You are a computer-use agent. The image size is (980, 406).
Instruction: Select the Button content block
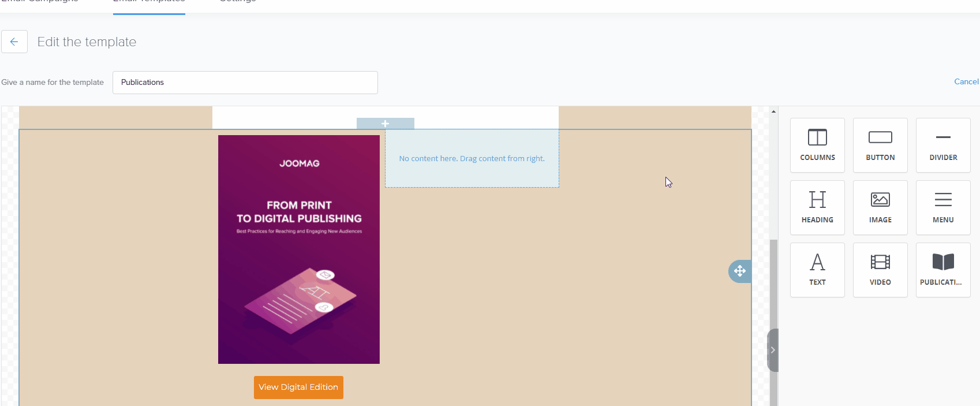point(880,145)
